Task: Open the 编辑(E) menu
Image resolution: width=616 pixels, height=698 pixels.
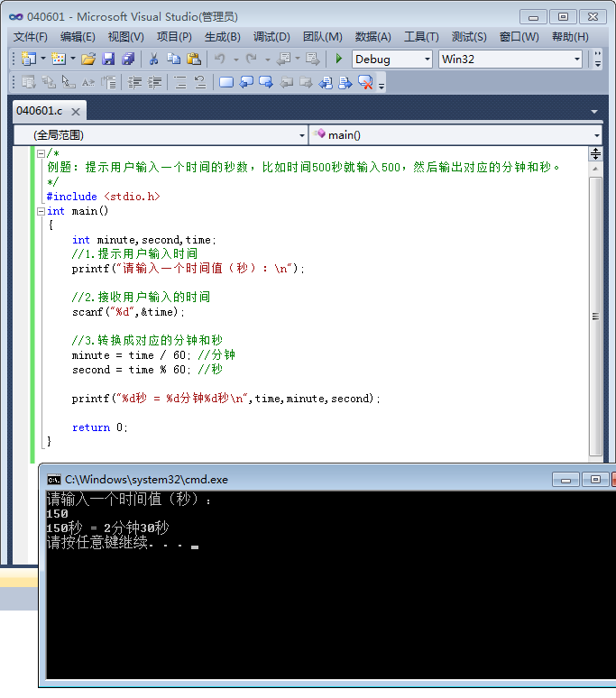Action: tap(78, 36)
